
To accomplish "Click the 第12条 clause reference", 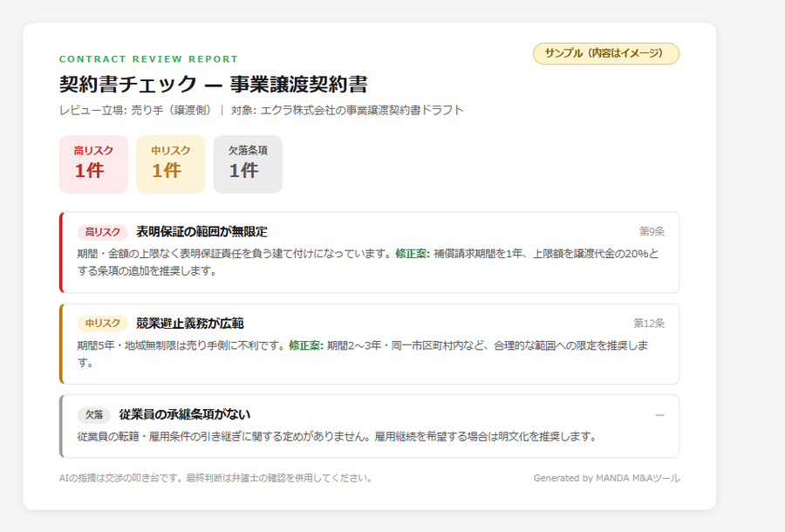I will (649, 324).
